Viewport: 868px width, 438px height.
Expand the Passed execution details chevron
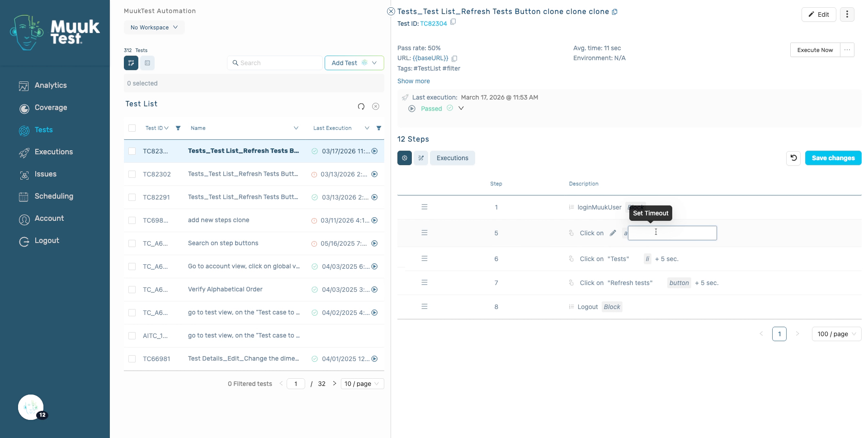(x=461, y=109)
